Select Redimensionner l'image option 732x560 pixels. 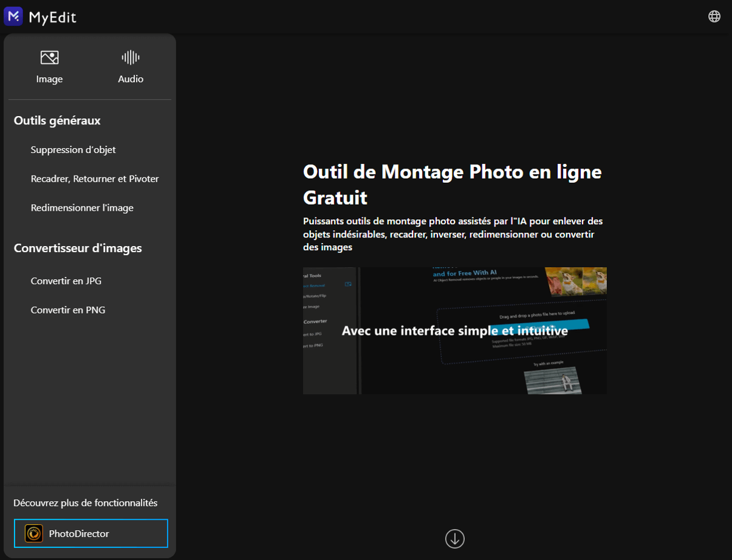click(82, 208)
